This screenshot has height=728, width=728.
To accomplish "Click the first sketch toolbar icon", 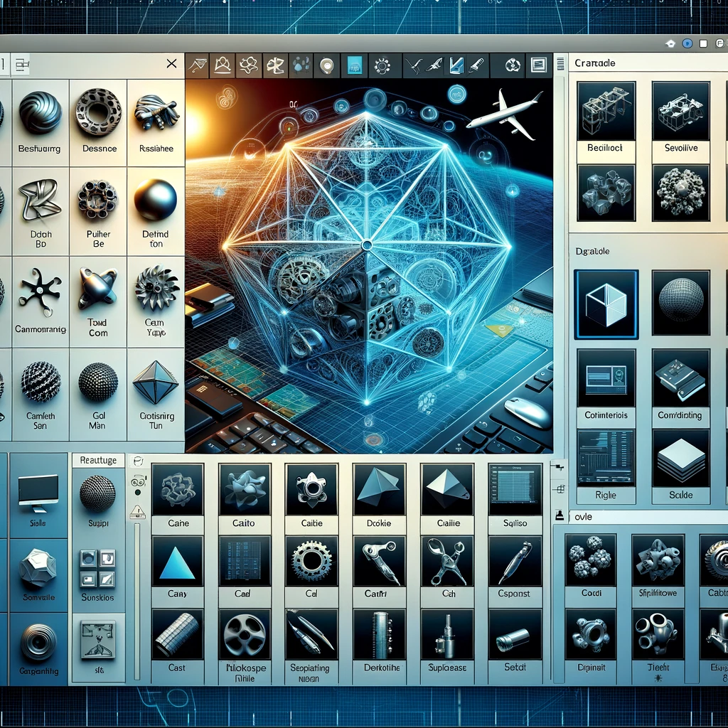I will tap(197, 65).
